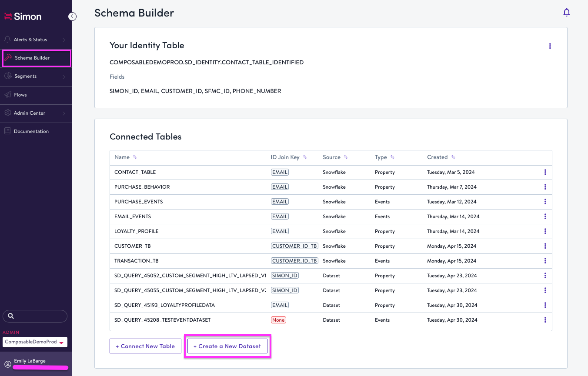Click the Connect New Table button
Viewport: 588px width, 376px height.
coord(145,346)
